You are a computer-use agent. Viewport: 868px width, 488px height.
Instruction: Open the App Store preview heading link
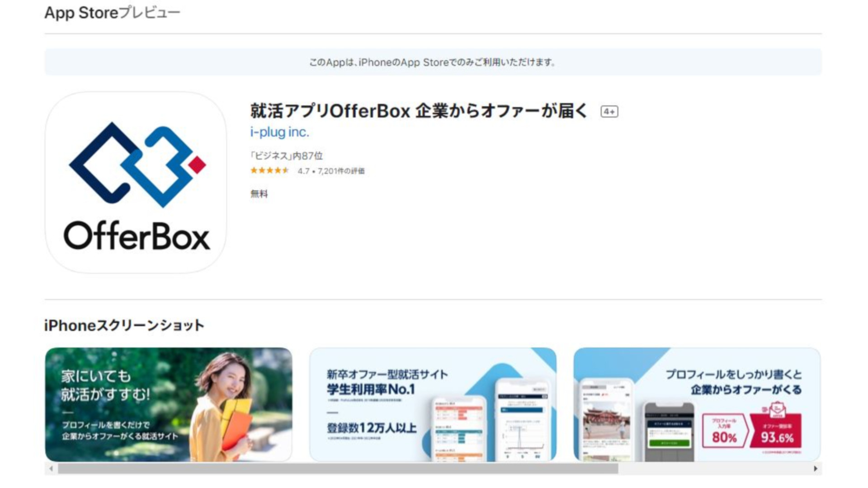(x=112, y=13)
